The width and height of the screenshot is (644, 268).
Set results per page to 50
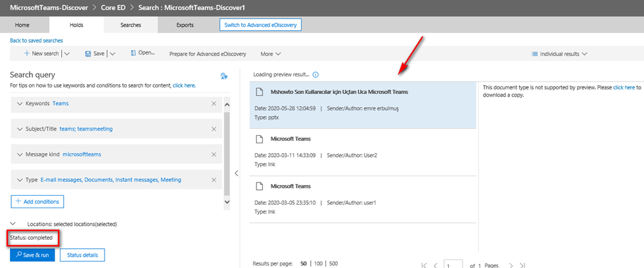tap(303, 263)
